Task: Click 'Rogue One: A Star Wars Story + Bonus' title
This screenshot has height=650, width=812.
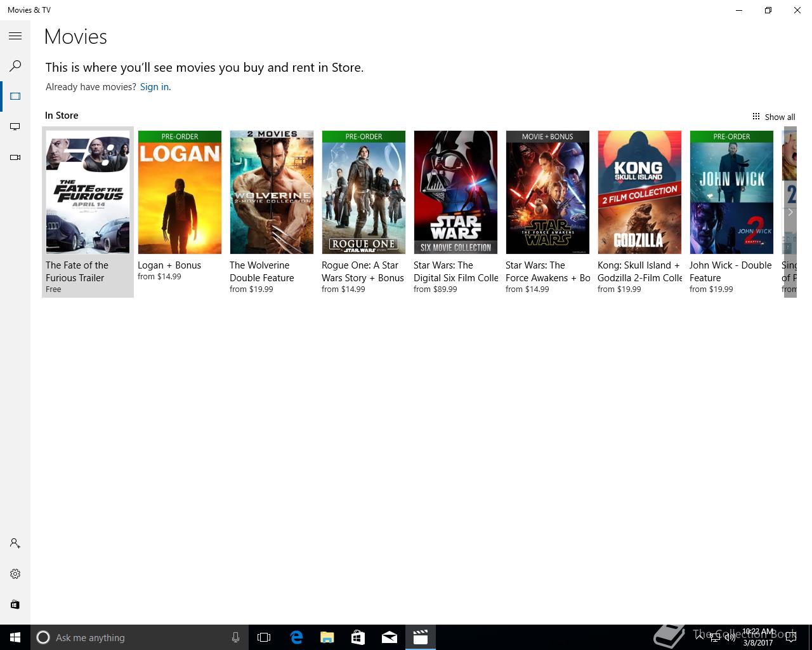Action: 363,272
